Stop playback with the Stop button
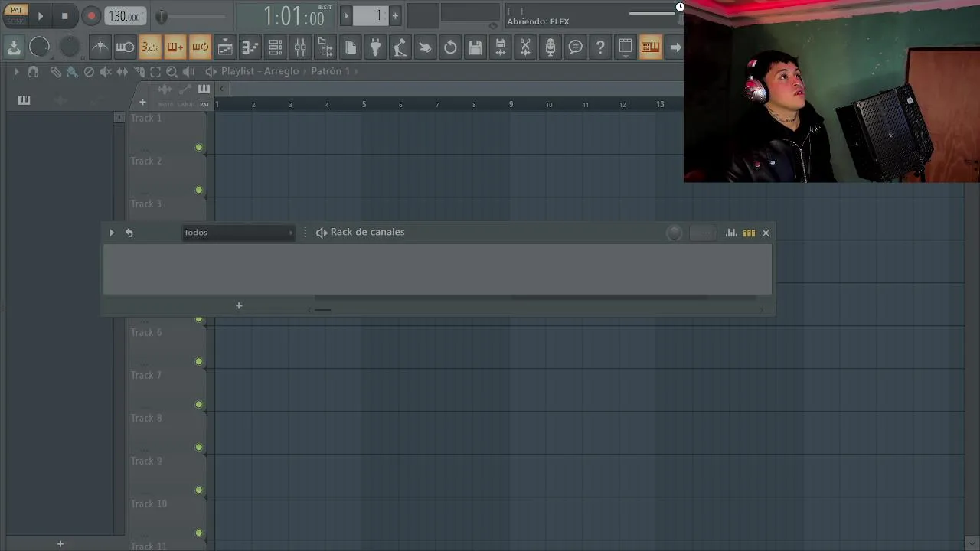This screenshot has height=551, width=980. [65, 16]
